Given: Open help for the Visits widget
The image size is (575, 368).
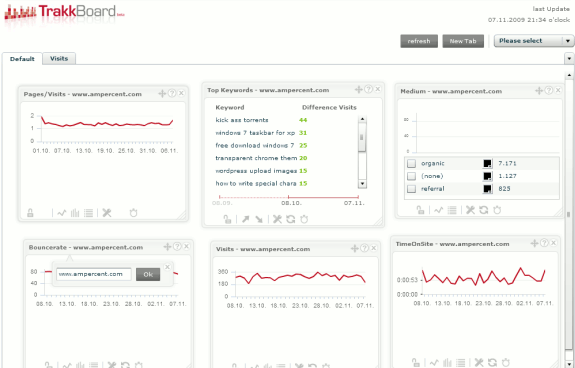Looking at the screenshot, I should pos(364,248).
